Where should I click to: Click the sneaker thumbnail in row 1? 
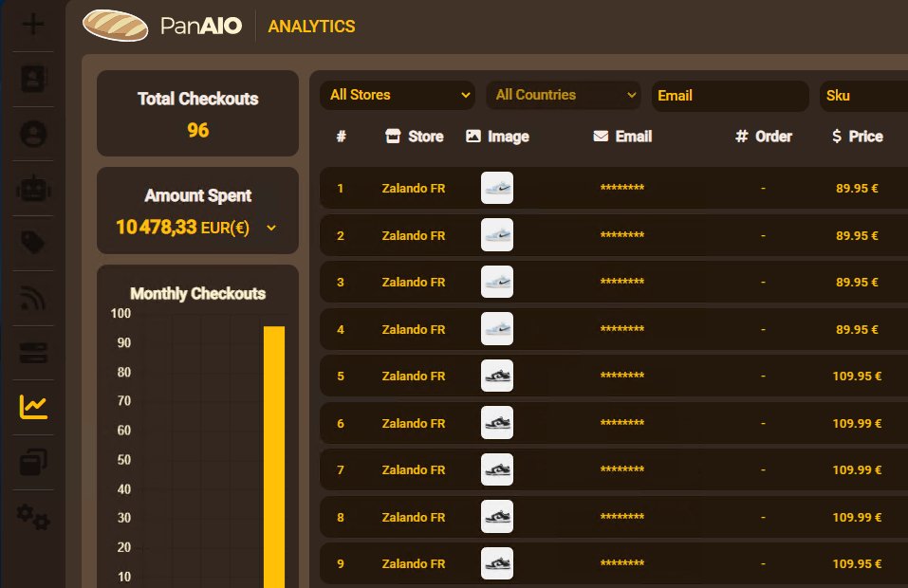tap(497, 188)
